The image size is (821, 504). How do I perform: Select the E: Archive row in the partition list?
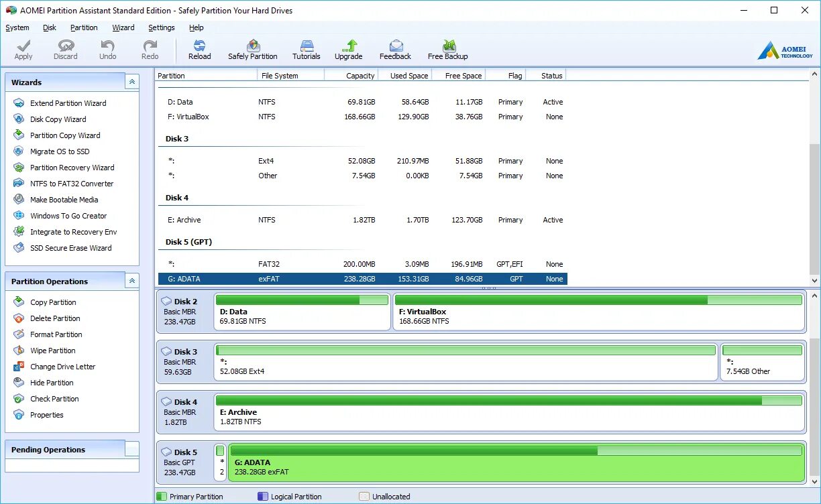point(362,220)
